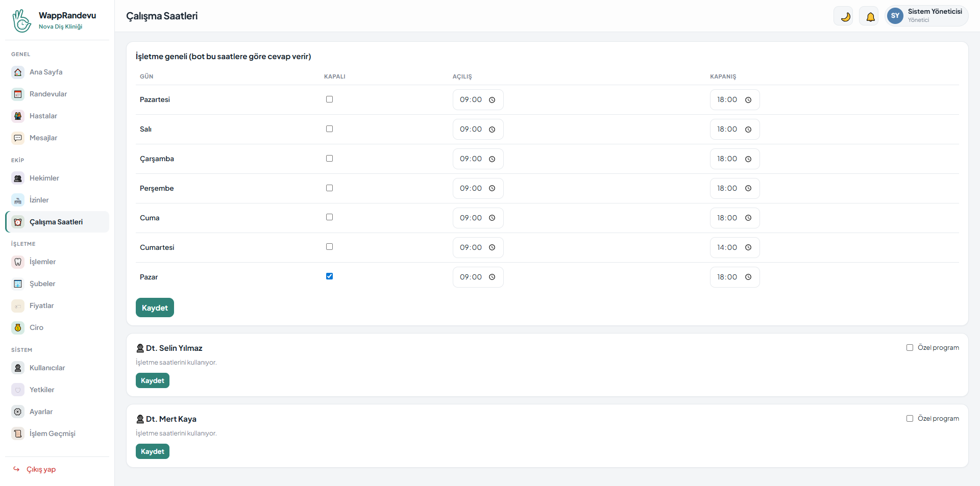Open clock picker for Salı closing time

click(748, 130)
